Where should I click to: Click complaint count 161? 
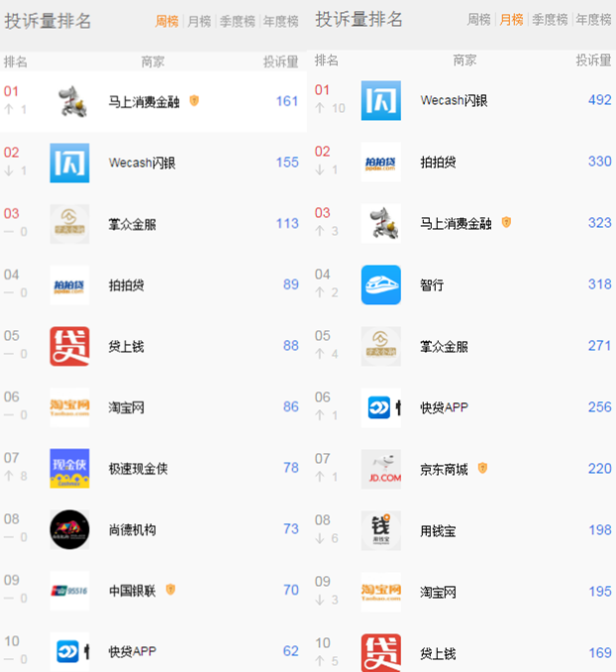pyautogui.click(x=287, y=101)
